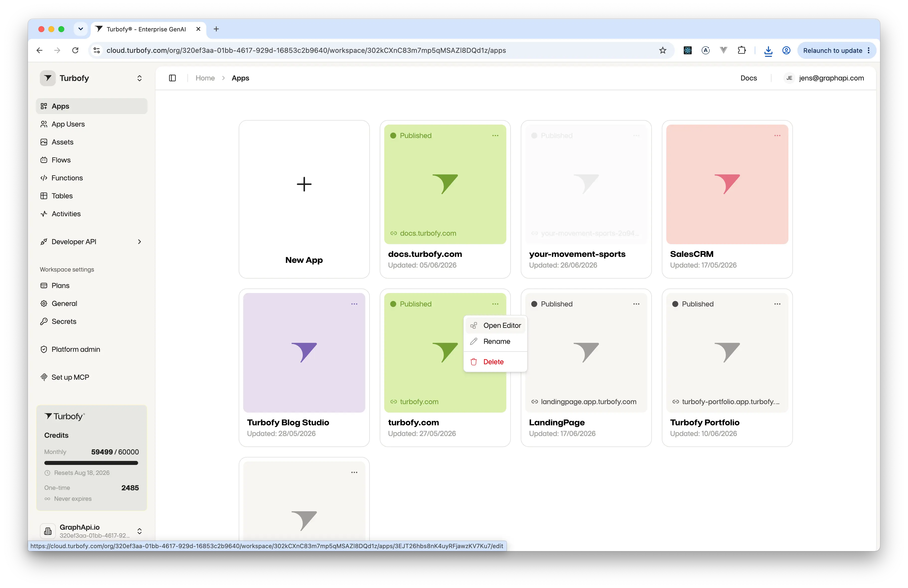This screenshot has width=908, height=588.
Task: Click the Home breadcrumb
Action: point(205,78)
